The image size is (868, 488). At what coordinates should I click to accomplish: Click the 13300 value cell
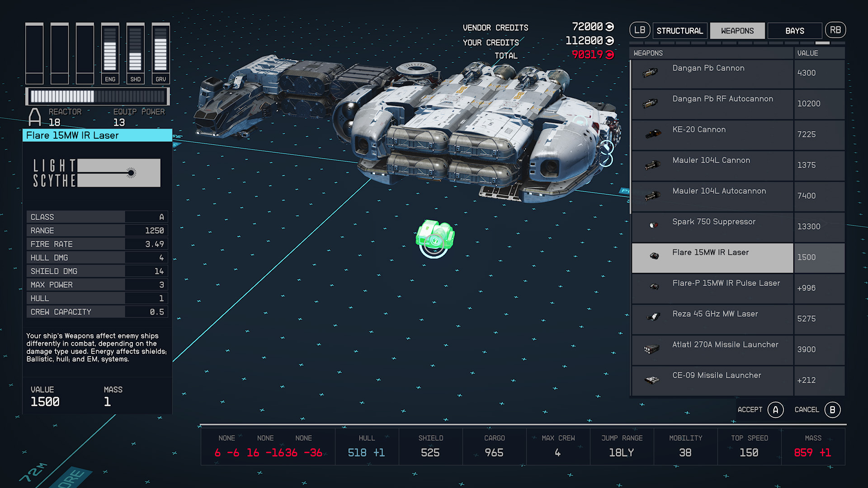(819, 227)
